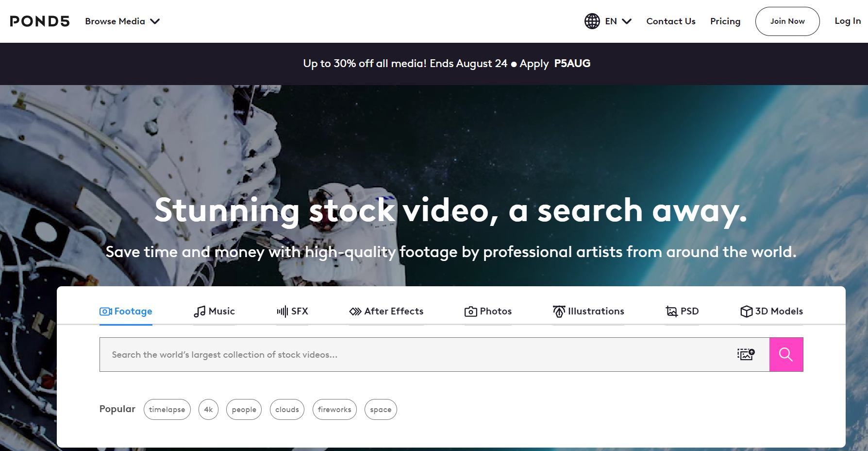Switch to the After Effects tab
This screenshot has height=451, width=868.
(386, 312)
